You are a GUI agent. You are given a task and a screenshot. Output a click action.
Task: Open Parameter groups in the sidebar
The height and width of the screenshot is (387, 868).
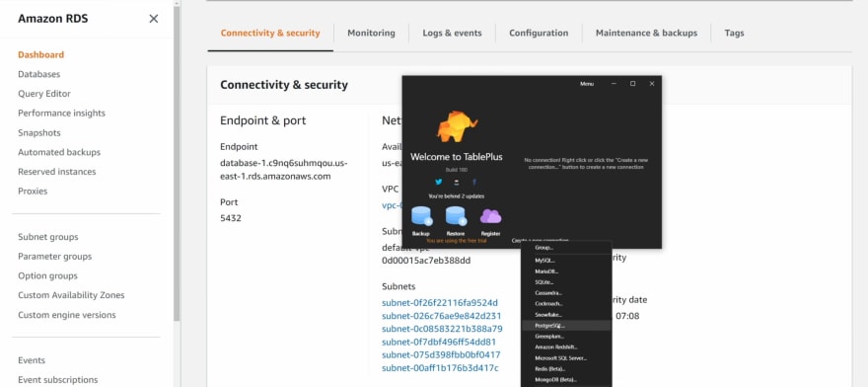point(55,257)
